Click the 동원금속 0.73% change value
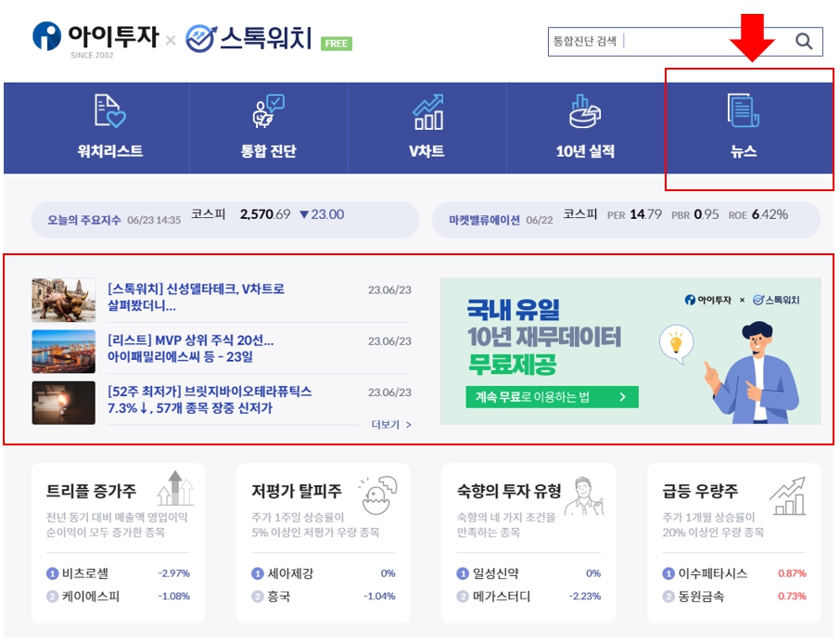Image resolution: width=840 pixels, height=643 pixels. tap(792, 597)
